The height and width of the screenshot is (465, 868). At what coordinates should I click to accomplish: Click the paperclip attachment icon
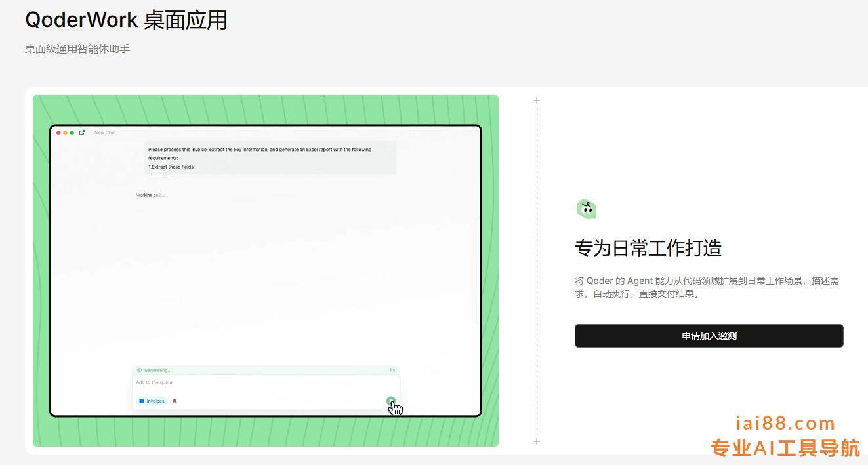175,401
